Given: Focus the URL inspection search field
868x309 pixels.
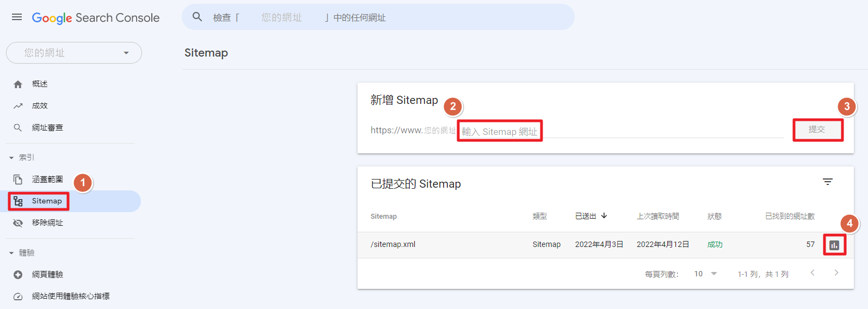Looking at the screenshot, I should click(378, 17).
